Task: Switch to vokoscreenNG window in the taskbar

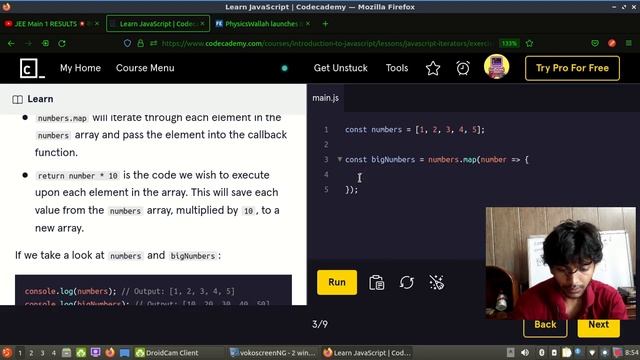Action: pyautogui.click(x=272, y=352)
